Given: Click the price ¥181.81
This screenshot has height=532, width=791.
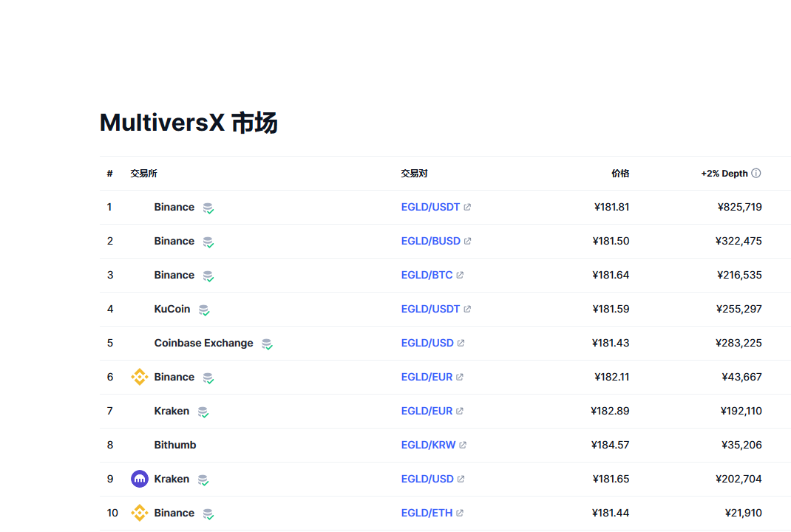Looking at the screenshot, I should click(x=611, y=207).
